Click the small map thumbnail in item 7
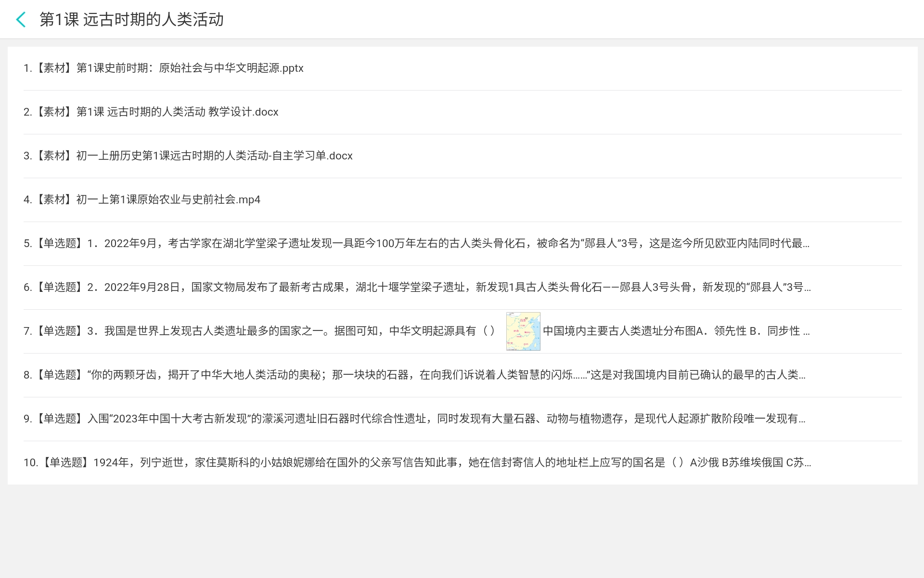 click(x=523, y=331)
